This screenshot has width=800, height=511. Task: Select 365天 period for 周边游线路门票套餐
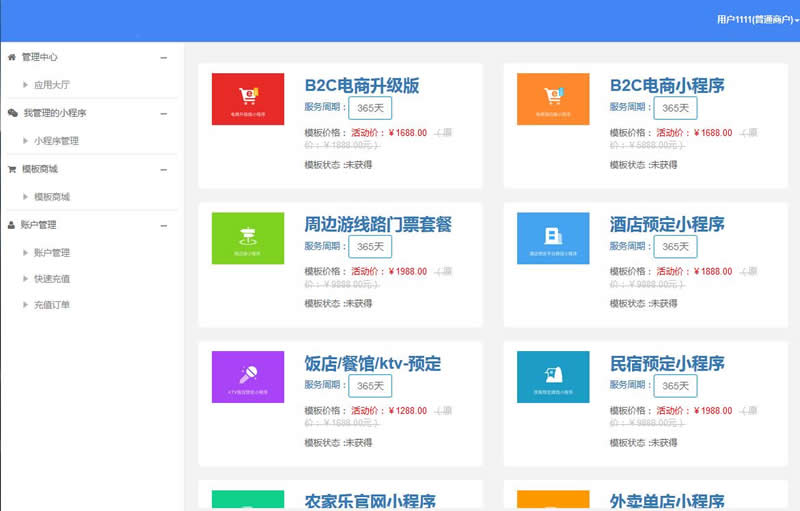370,247
